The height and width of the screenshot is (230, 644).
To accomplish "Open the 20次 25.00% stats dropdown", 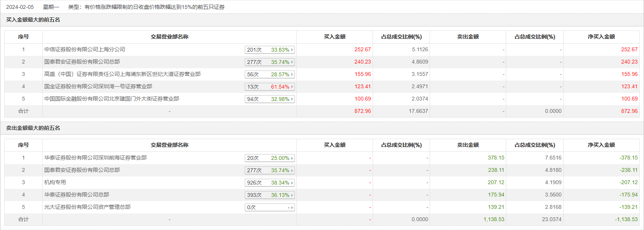I will pyautogui.click(x=269, y=158).
